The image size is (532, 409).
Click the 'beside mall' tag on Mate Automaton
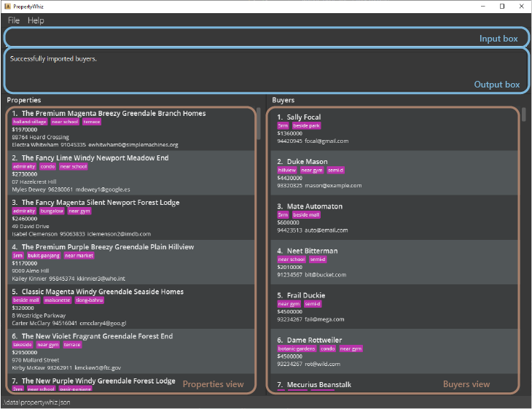click(x=306, y=215)
